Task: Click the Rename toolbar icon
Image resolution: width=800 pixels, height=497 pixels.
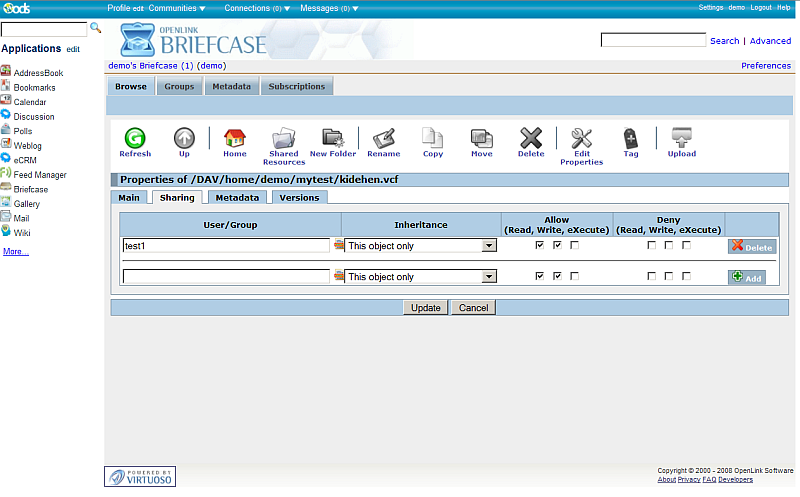Action: (383, 139)
